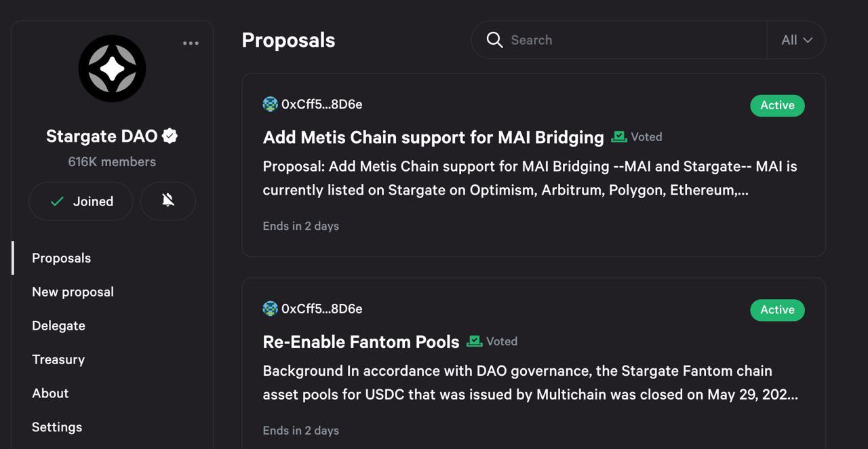
Task: Click the search magnifier icon
Action: (x=495, y=40)
